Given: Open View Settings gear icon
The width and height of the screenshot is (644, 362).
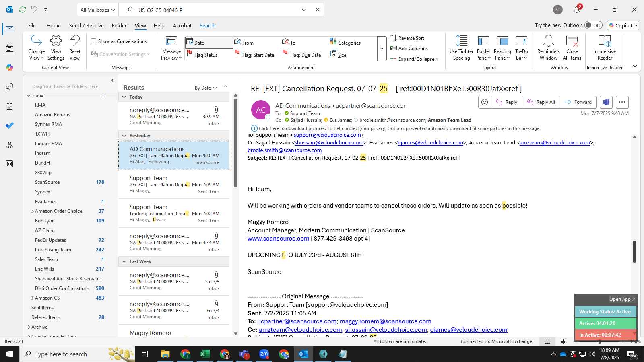Looking at the screenshot, I should point(56,48).
